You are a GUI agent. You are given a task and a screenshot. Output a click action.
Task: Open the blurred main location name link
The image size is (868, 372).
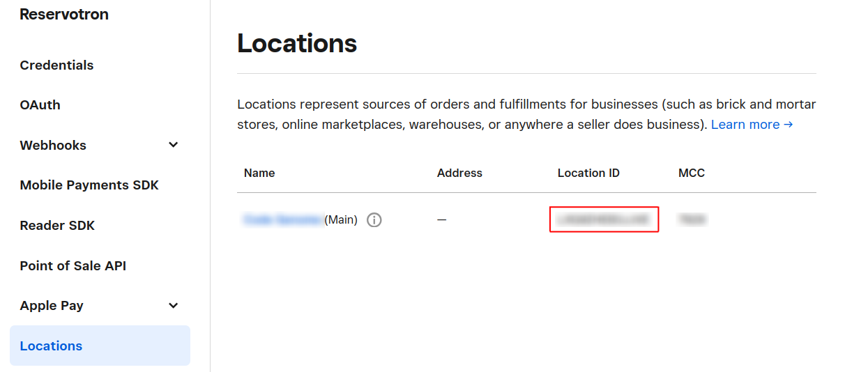282,220
